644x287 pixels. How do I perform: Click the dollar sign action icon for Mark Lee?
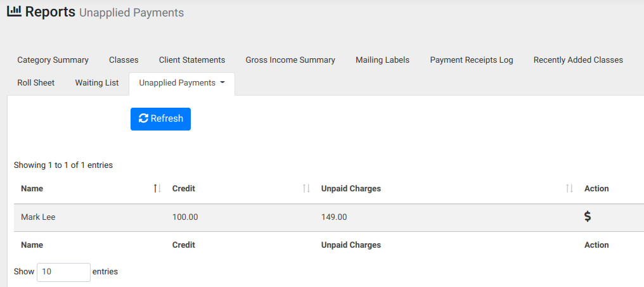point(588,217)
